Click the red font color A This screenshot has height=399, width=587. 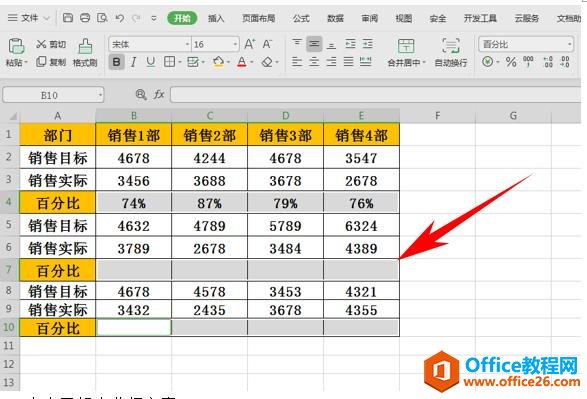tap(242, 62)
